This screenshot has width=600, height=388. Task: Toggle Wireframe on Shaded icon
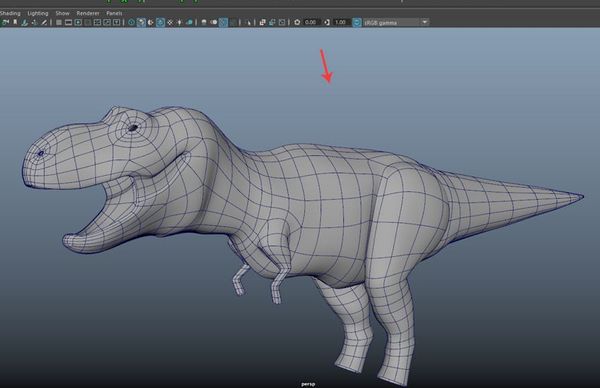tap(160, 22)
